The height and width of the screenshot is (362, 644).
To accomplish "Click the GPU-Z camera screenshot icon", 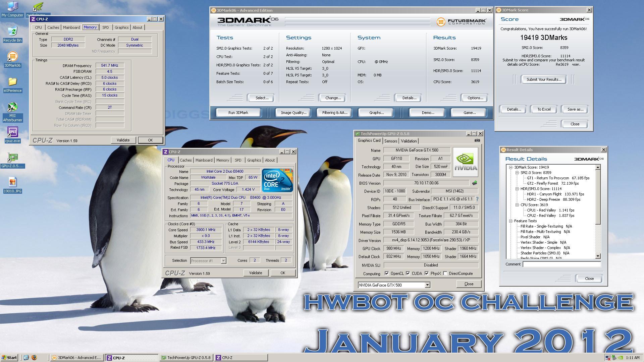I will coord(477,140).
